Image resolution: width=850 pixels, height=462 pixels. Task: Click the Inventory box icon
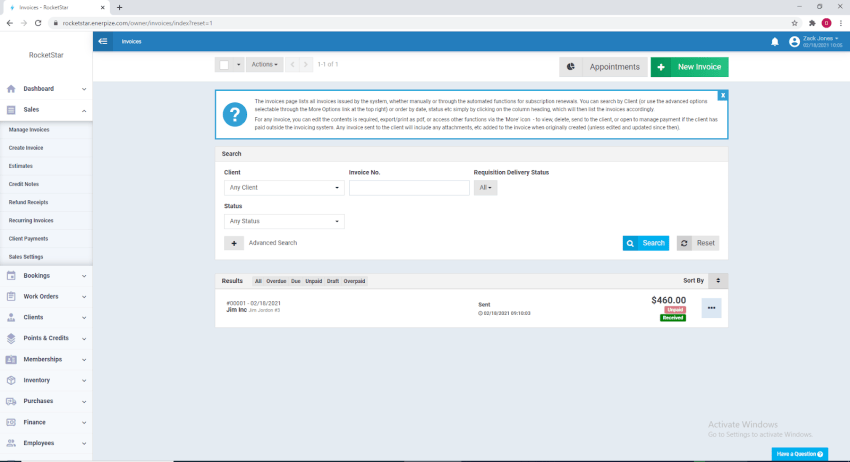pos(11,380)
